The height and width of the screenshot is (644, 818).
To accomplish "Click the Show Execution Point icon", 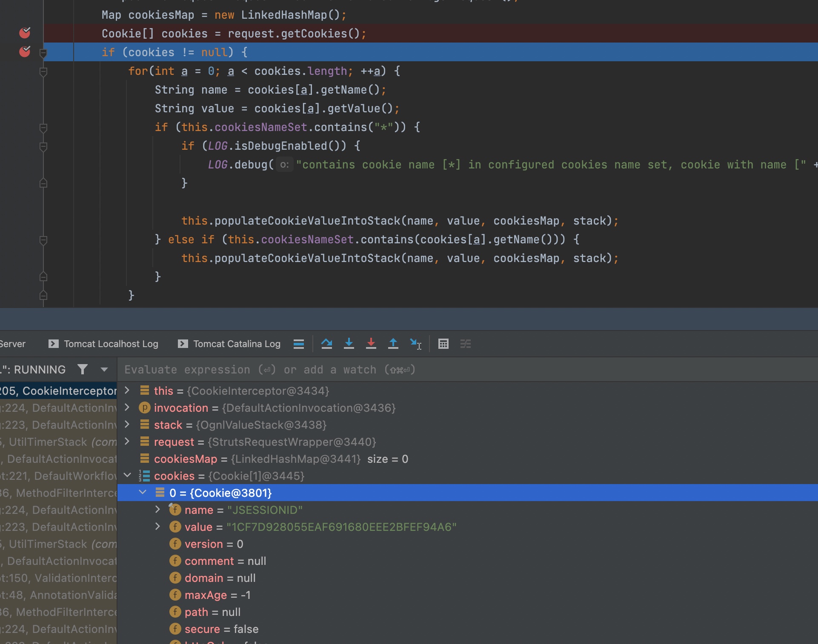I will click(x=299, y=344).
